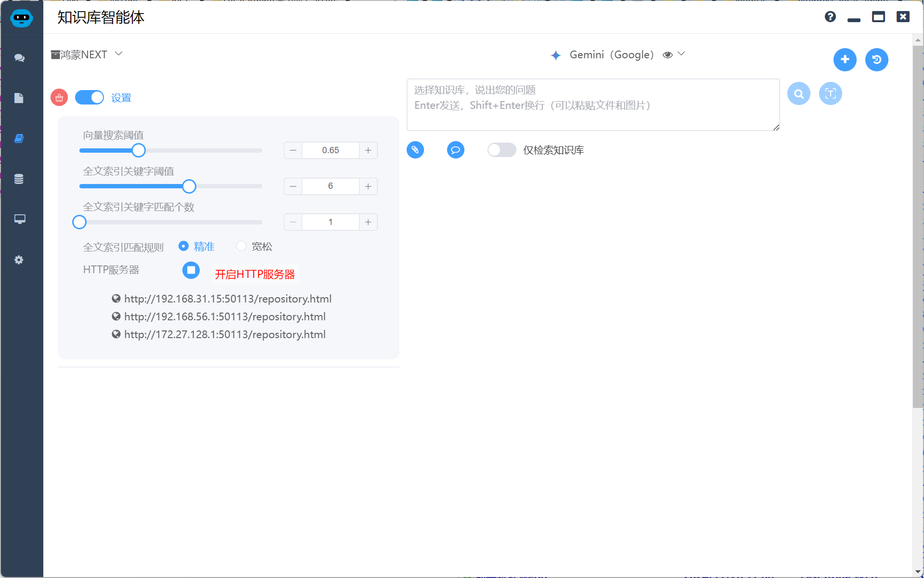Open the help question mark icon
Screen dimensions: 924x578
pos(830,17)
